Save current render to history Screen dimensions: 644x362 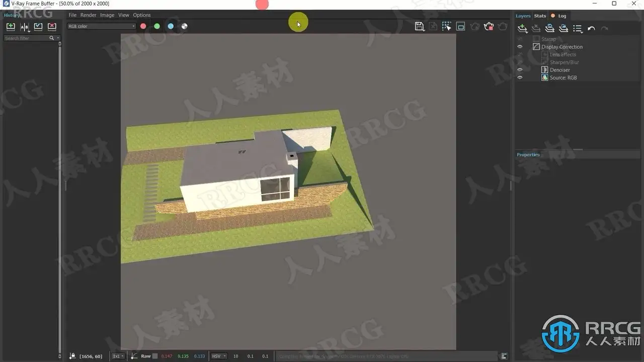coord(10,27)
